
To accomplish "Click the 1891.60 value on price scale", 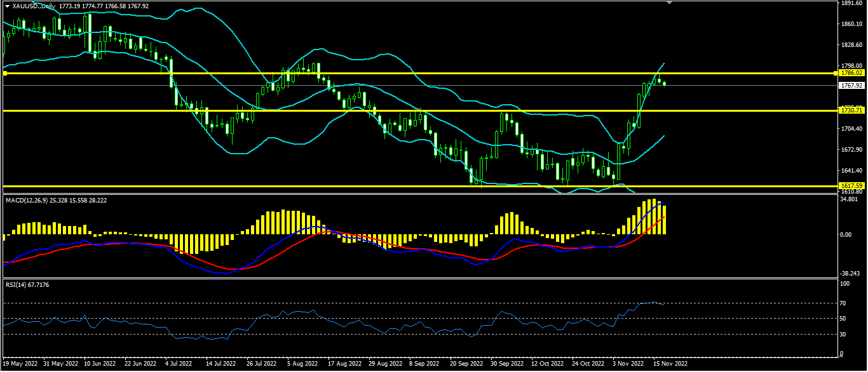I will pos(851,3).
